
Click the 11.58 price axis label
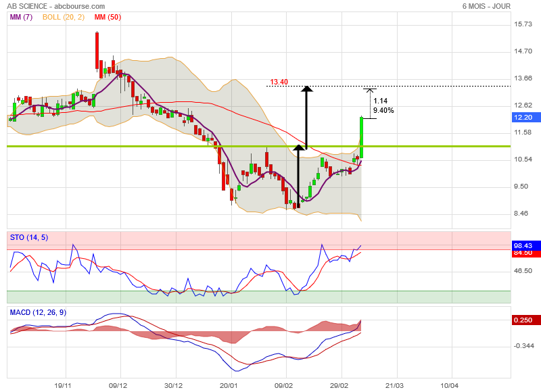pyautogui.click(x=523, y=132)
